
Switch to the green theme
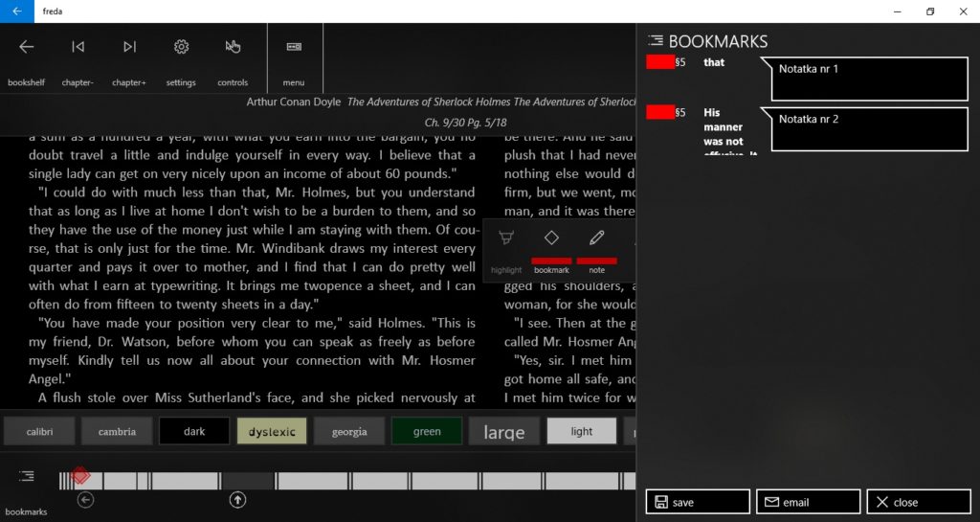[427, 431]
